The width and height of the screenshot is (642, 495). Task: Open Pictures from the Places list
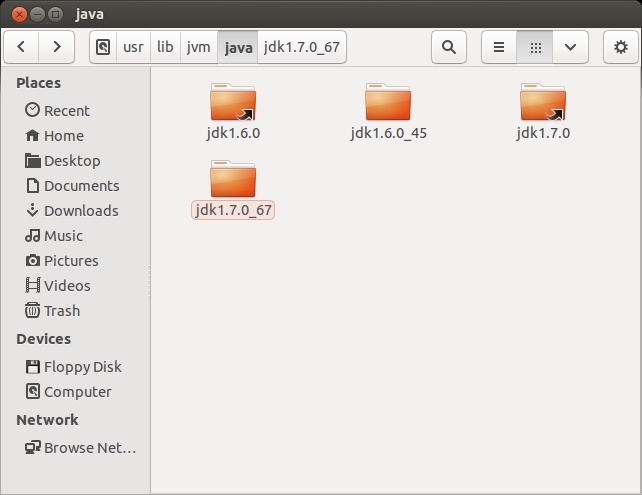coord(71,261)
